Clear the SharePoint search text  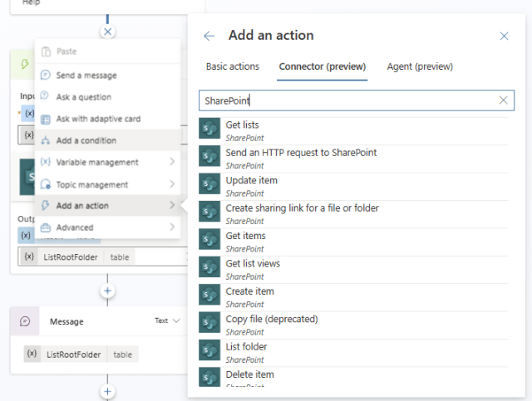pos(503,100)
